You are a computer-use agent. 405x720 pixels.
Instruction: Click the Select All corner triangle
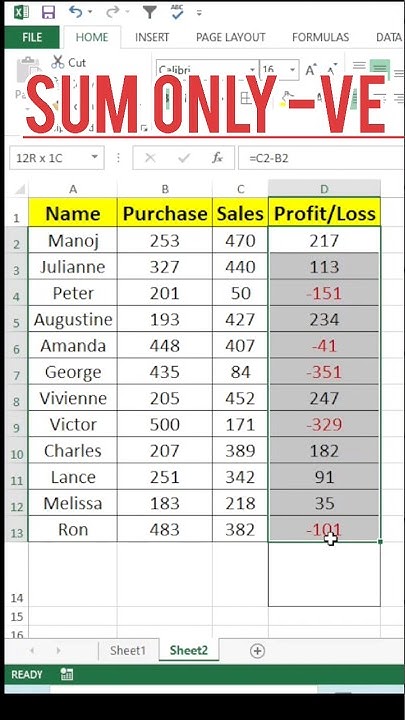tap(20, 189)
